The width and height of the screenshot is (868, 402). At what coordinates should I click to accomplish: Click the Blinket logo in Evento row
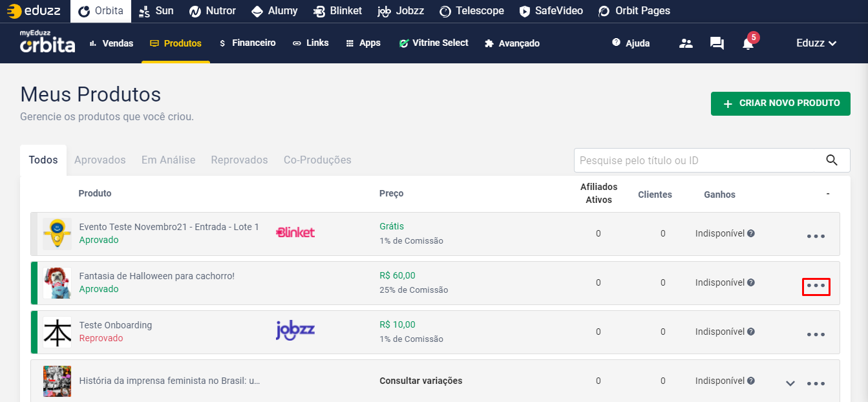coord(295,233)
